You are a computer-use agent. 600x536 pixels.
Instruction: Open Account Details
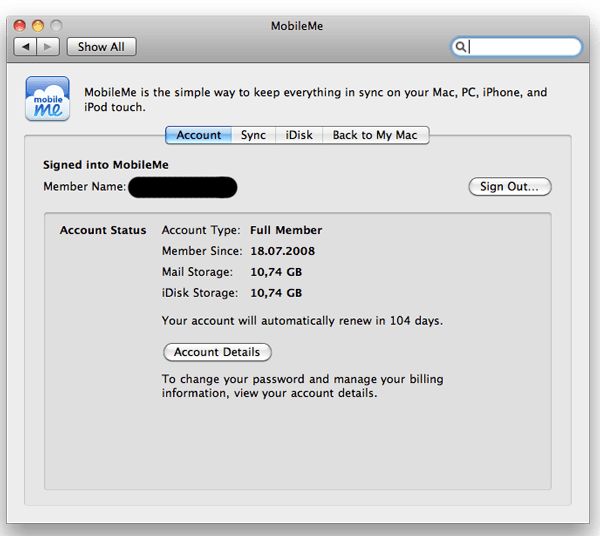tap(217, 352)
